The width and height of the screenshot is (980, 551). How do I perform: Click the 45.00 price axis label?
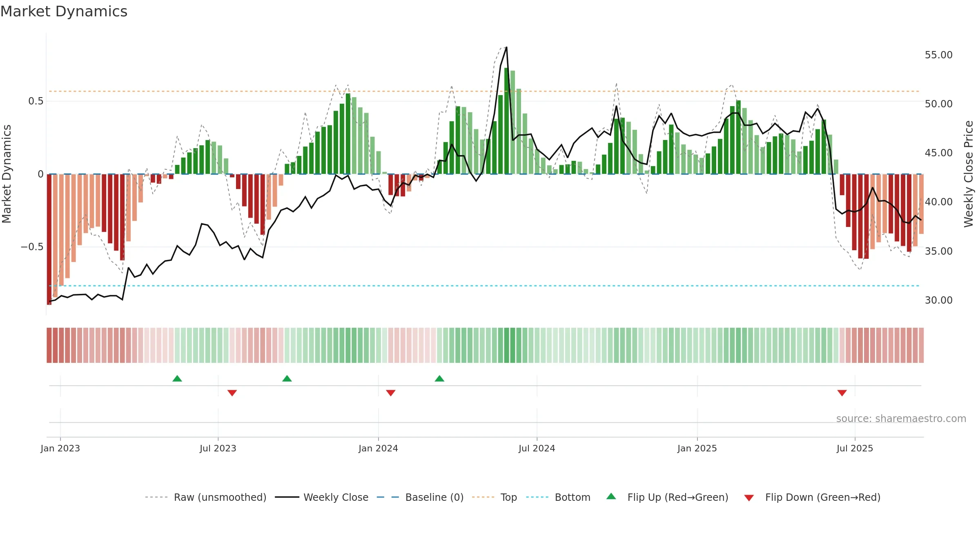[939, 153]
